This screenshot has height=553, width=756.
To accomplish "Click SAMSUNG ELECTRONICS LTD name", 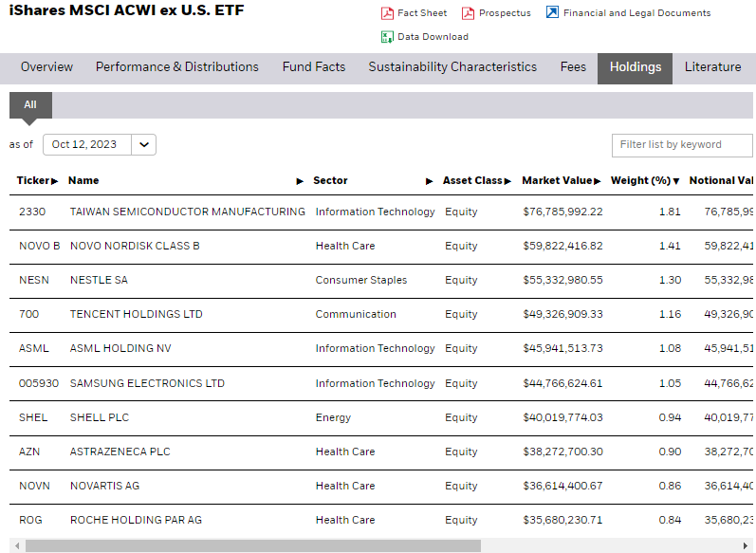I will pos(148,383).
